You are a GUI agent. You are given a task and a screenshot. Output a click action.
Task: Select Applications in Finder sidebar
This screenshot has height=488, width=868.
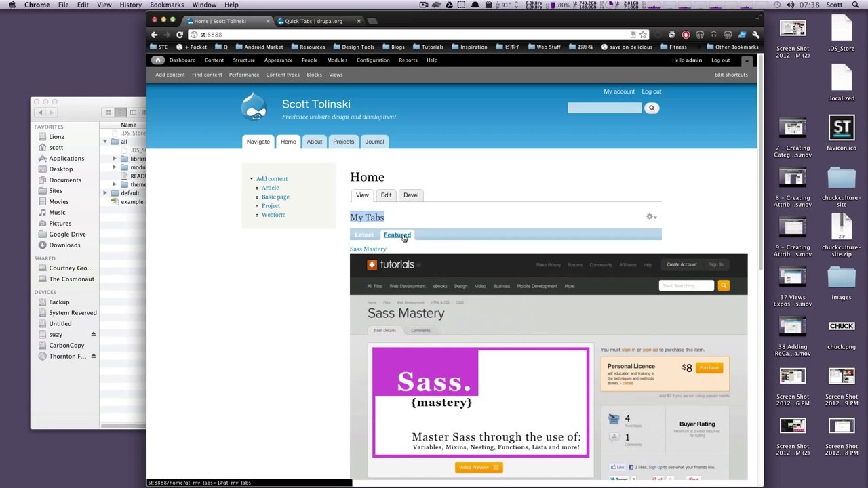[x=66, y=159]
